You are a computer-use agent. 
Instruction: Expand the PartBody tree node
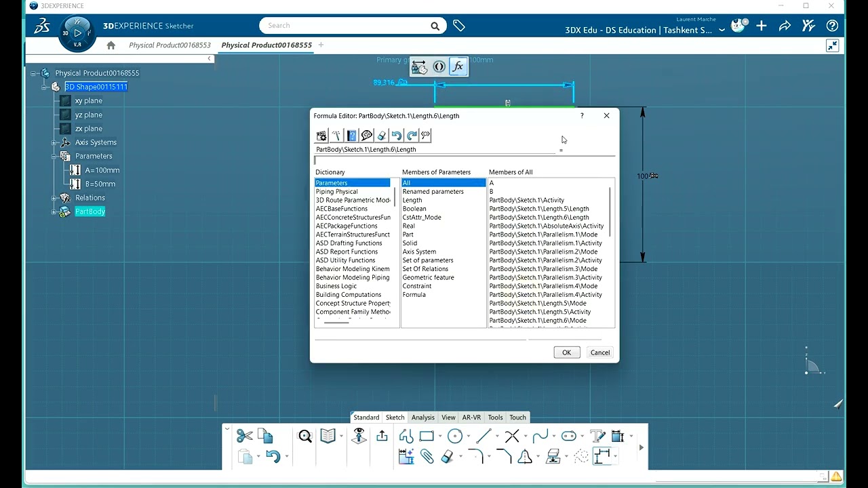tap(54, 211)
